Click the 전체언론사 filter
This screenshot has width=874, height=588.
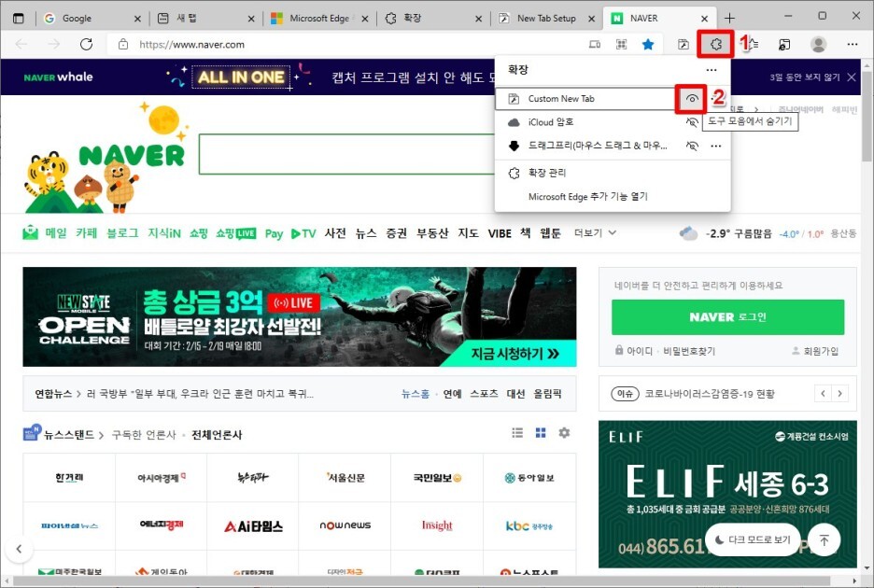[x=217, y=435]
